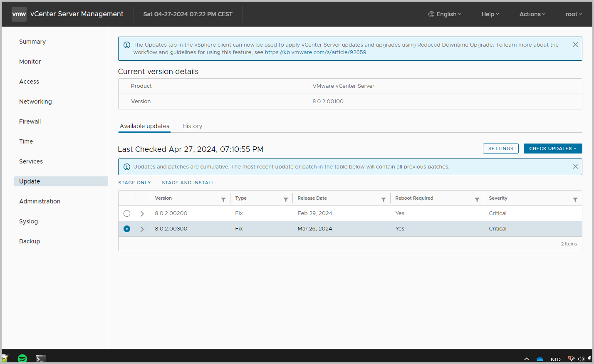
Task: Go to Summary in the sidebar
Action: coord(32,42)
